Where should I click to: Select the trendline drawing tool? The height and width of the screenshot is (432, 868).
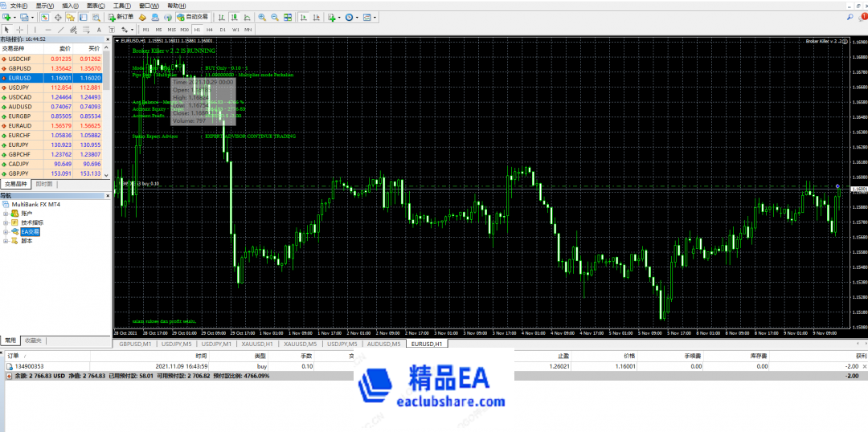(61, 30)
